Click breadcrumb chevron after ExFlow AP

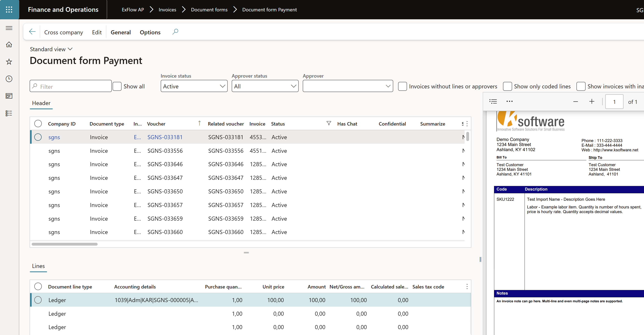pyautogui.click(x=151, y=10)
